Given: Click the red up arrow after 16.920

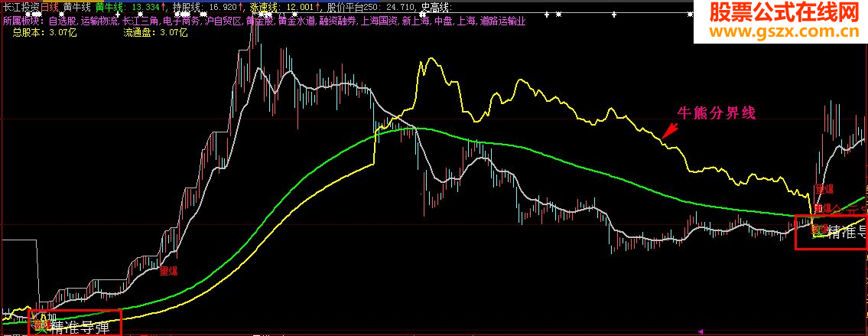Looking at the screenshot, I should (240, 8).
